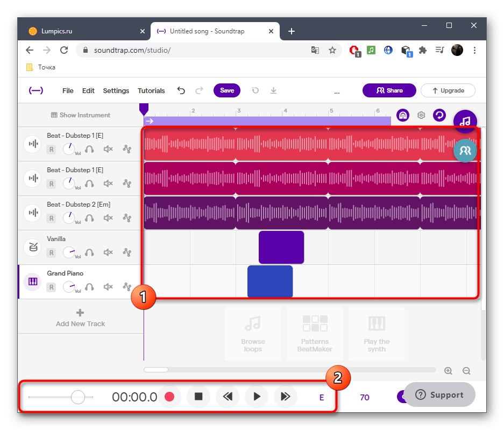Toggle the magnet snap icon above timeline
The image size is (504, 430).
coord(403,115)
